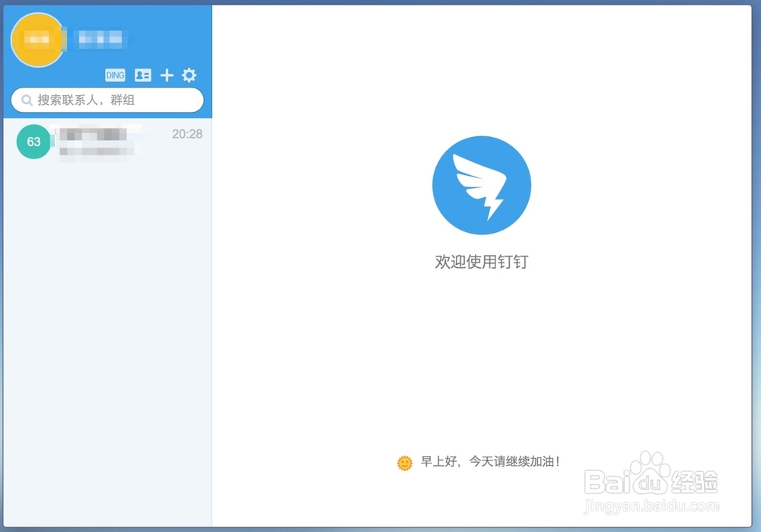
Task: Select the avatar of the unread conversation
Action: click(x=33, y=142)
